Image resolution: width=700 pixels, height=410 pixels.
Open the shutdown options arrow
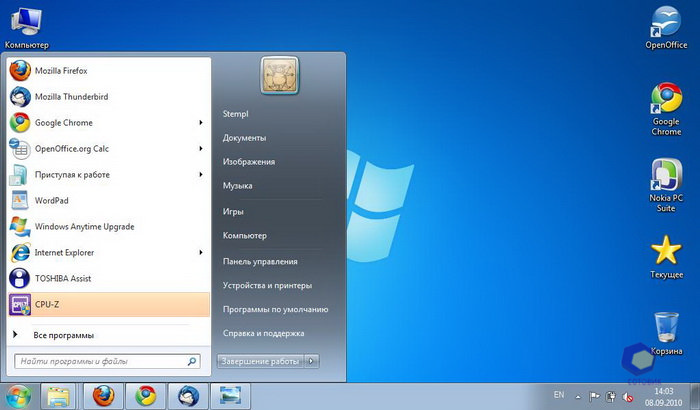pyautogui.click(x=312, y=360)
